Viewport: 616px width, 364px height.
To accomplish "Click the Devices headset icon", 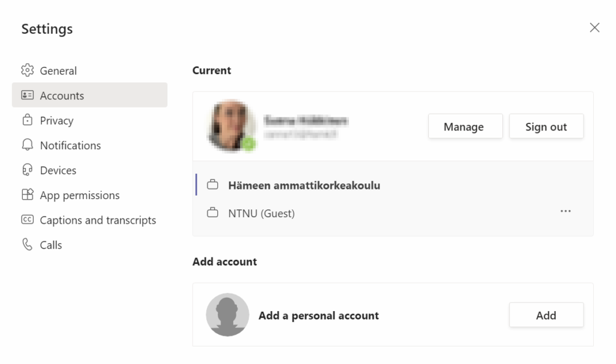I will coord(28,170).
